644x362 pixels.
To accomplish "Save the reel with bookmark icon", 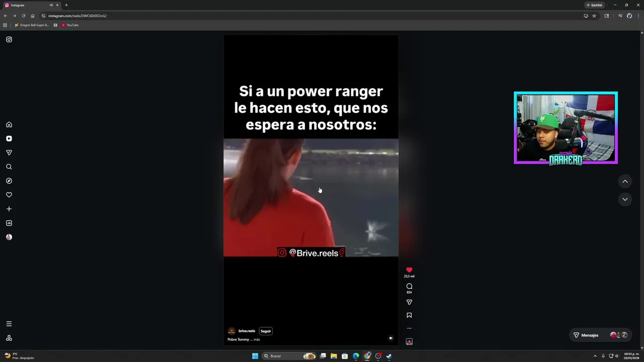I will (x=409, y=315).
